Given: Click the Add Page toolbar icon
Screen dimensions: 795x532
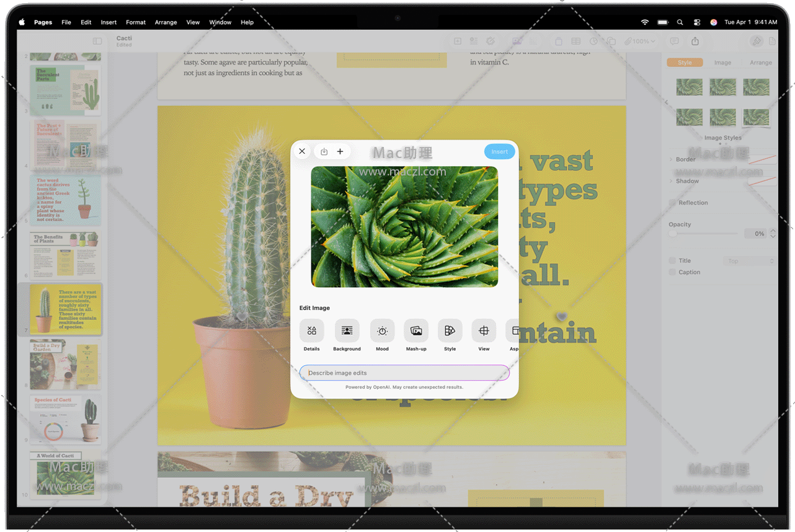Looking at the screenshot, I should click(458, 41).
